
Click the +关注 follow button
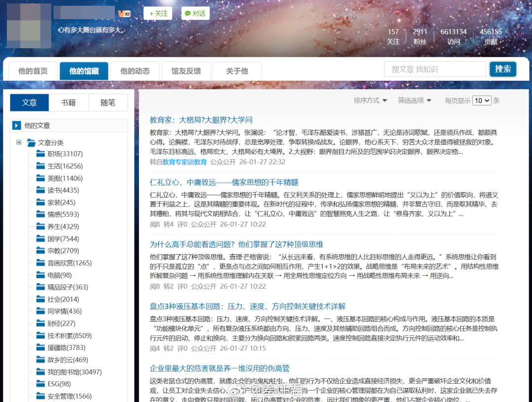158,13
